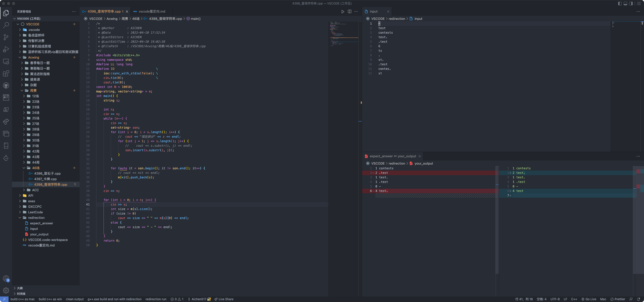The image size is (644, 302).
Task: Click build c++ as win status button
Action: (50, 299)
